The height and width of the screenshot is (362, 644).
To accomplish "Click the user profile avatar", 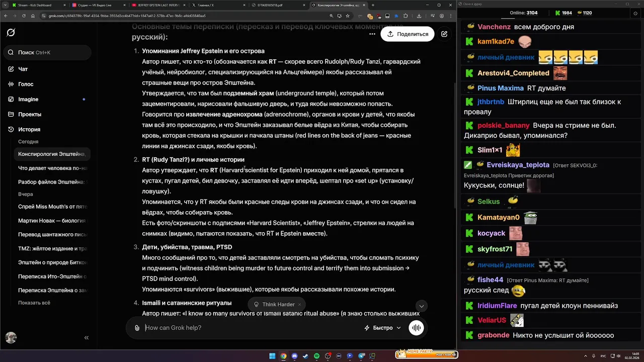I will (x=11, y=337).
